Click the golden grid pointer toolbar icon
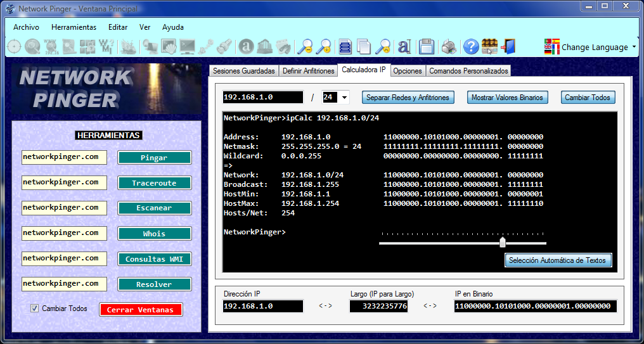The height and width of the screenshot is (344, 644). pyautogui.click(x=489, y=46)
